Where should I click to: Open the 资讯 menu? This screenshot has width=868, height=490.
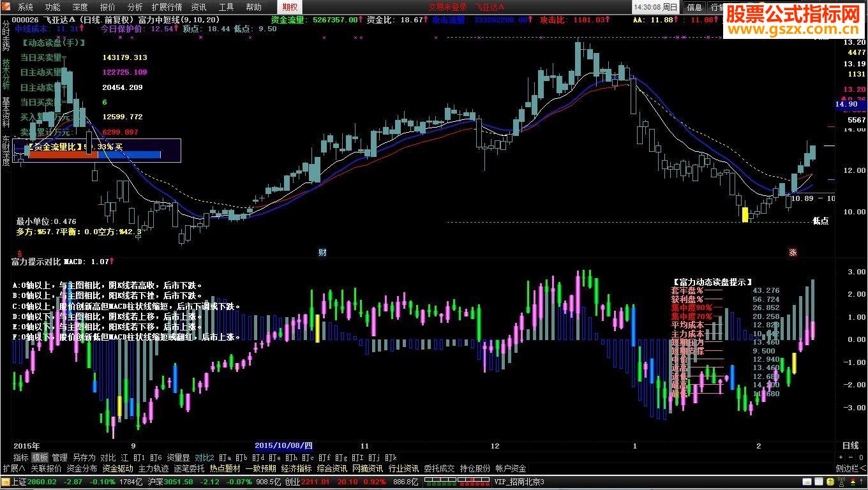(x=198, y=7)
